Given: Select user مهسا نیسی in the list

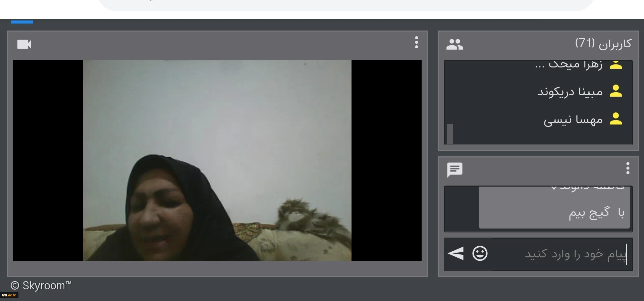Looking at the screenshot, I should (x=573, y=120).
